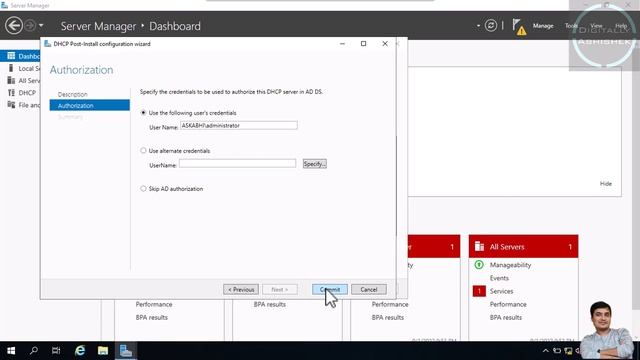Viewport: 640px width, 360px height.
Task: Open Performance in All Servers tile
Action: click(508, 304)
